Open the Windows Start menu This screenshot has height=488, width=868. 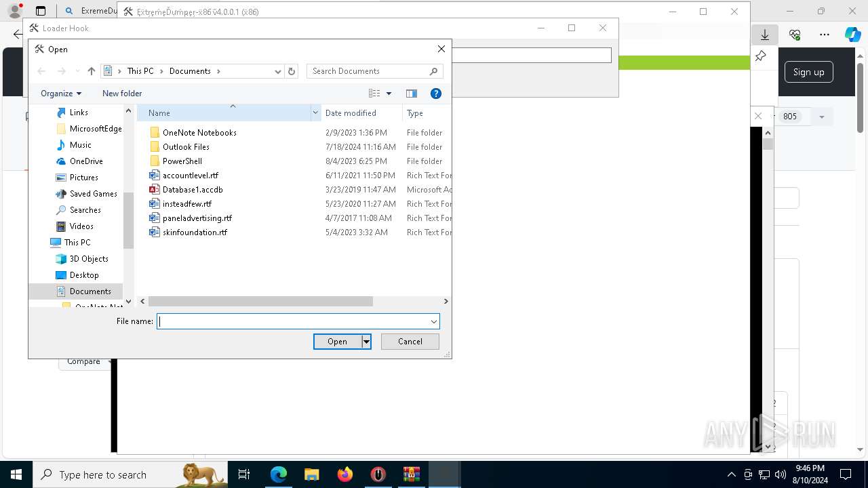[x=16, y=474]
